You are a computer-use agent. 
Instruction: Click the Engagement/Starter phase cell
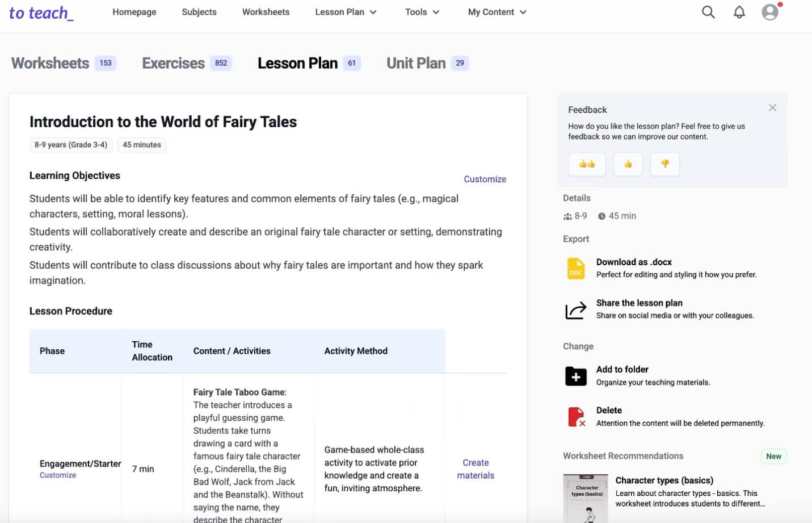81,463
